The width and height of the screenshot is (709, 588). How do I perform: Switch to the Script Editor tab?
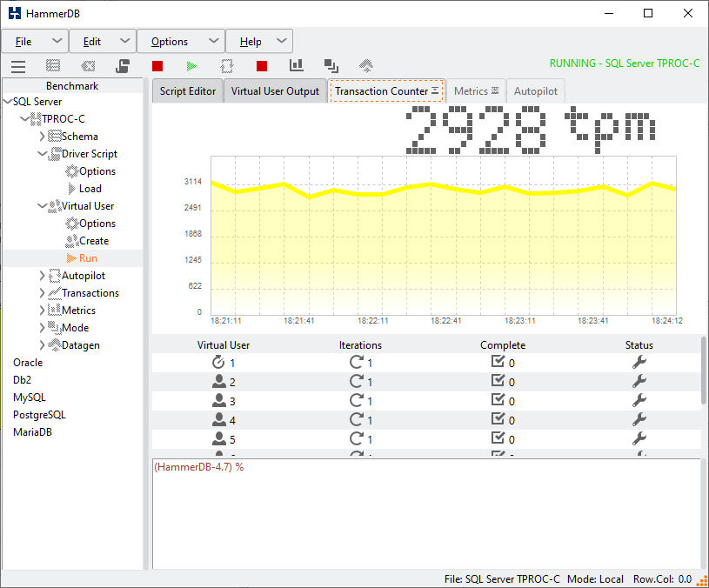[188, 90]
